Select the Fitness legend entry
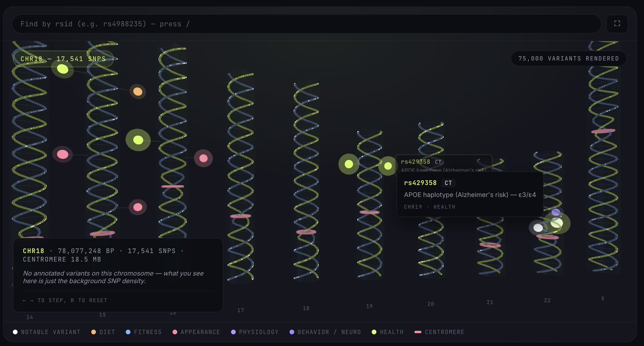The height and width of the screenshot is (346, 644). click(x=143, y=332)
